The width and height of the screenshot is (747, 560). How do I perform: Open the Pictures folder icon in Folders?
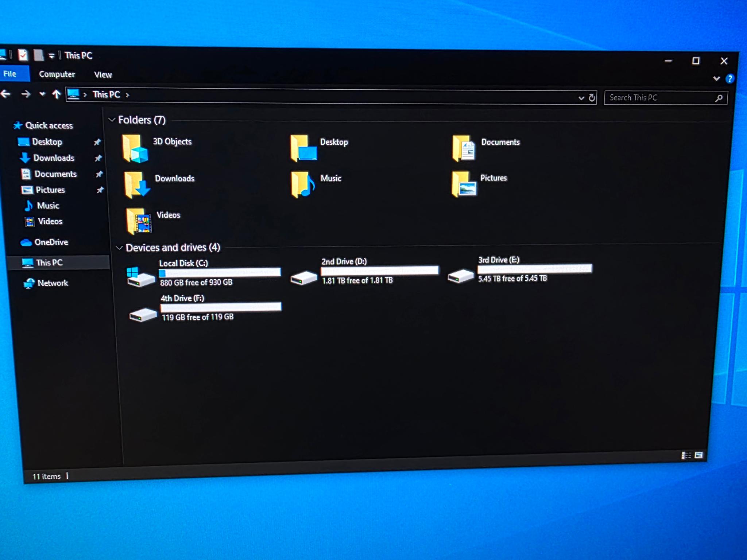[464, 184]
